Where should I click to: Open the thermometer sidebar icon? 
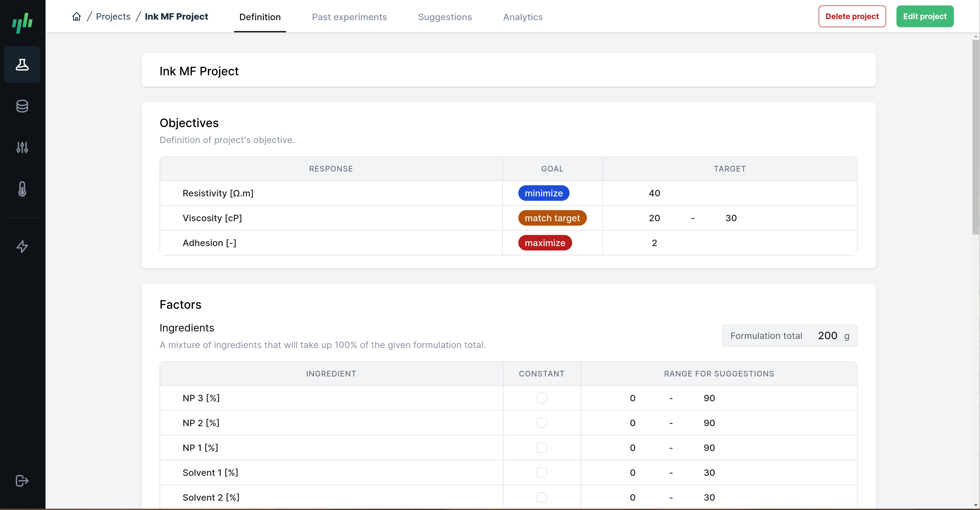coord(22,189)
